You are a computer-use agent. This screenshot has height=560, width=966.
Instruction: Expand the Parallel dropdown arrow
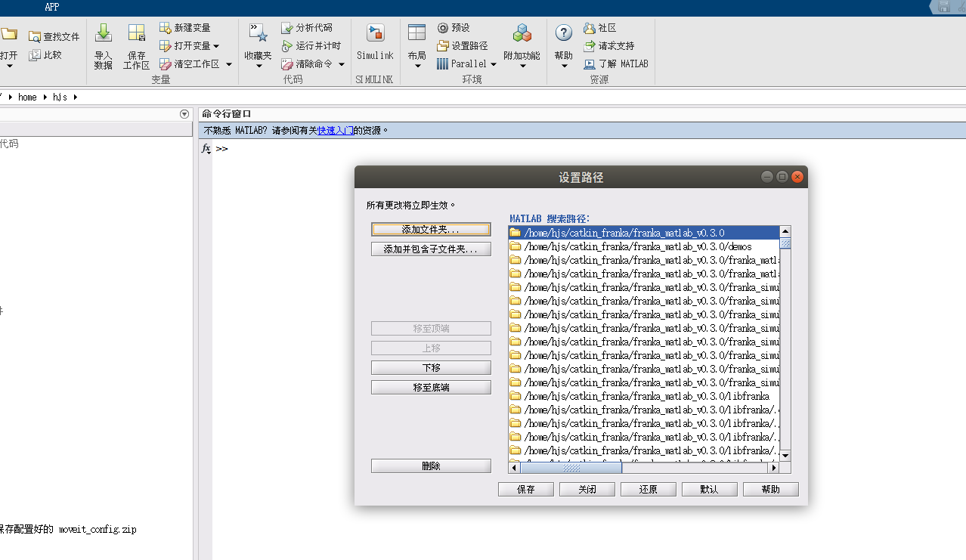click(494, 64)
